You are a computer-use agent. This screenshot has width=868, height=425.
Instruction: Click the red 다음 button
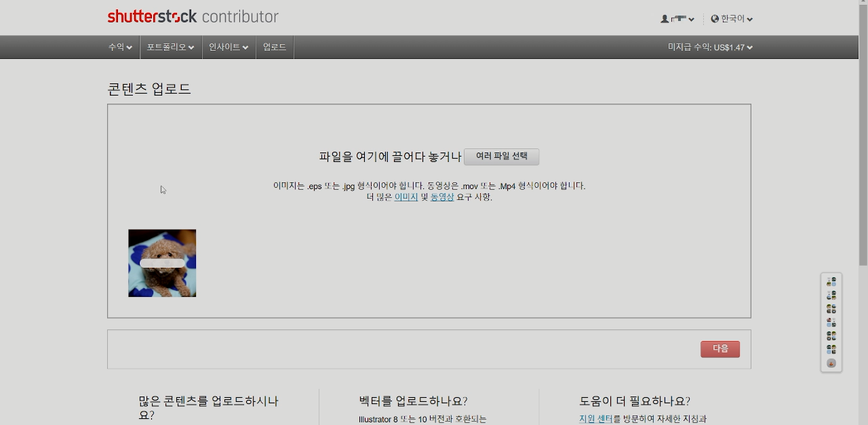(x=720, y=349)
